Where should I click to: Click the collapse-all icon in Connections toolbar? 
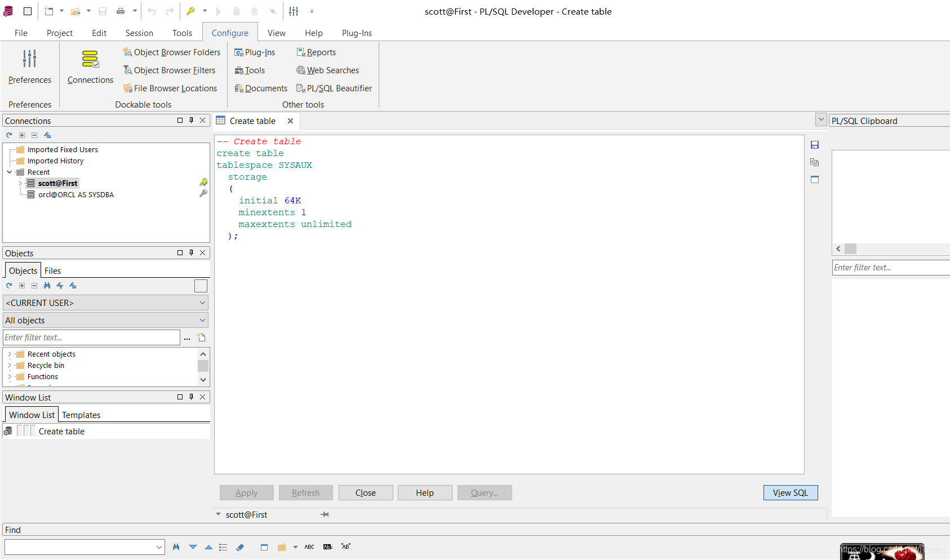tap(34, 135)
